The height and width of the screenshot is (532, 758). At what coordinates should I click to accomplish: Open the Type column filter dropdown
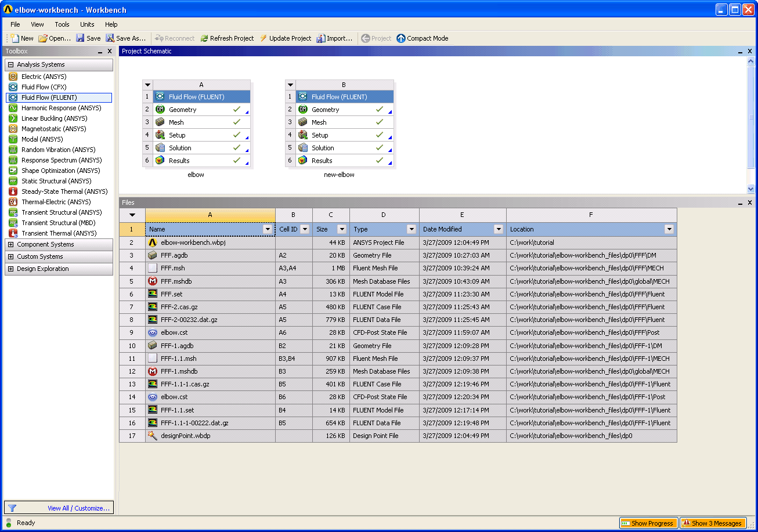click(412, 230)
